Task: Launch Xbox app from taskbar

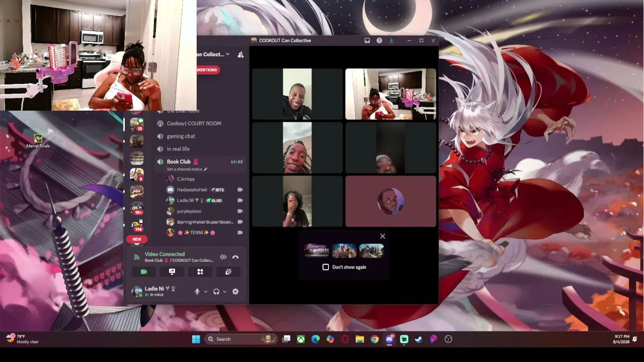Action: (x=301, y=339)
